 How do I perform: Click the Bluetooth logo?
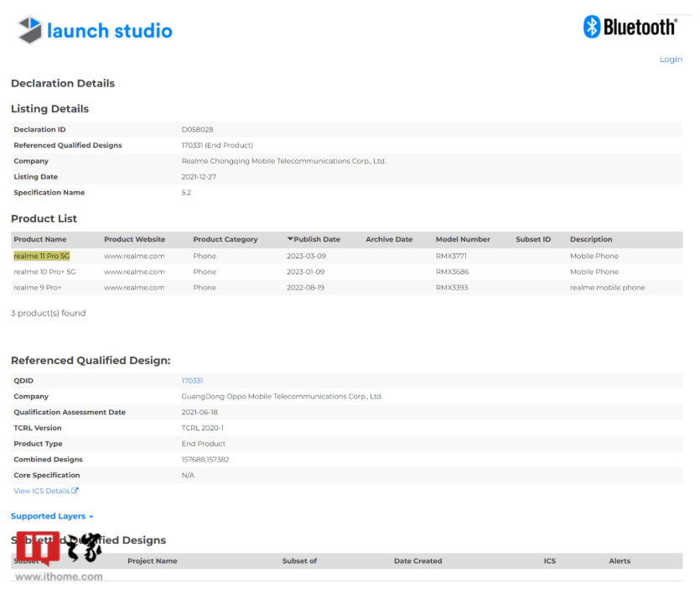pos(630,27)
